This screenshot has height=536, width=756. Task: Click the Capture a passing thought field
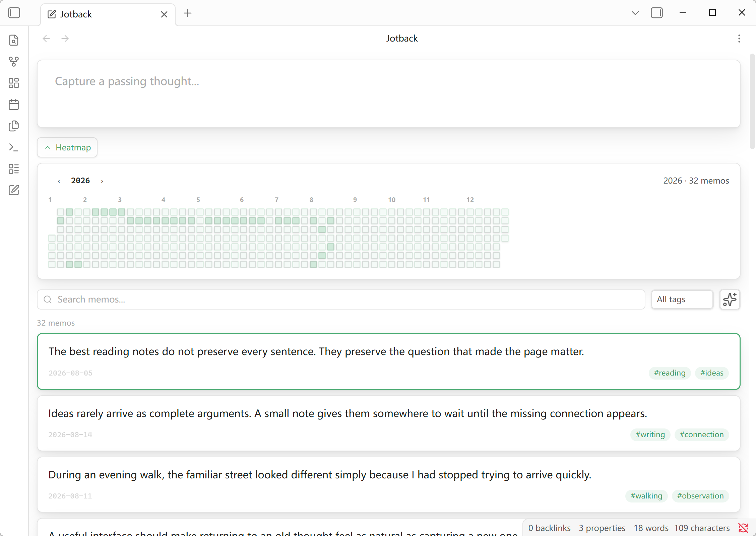click(x=389, y=94)
